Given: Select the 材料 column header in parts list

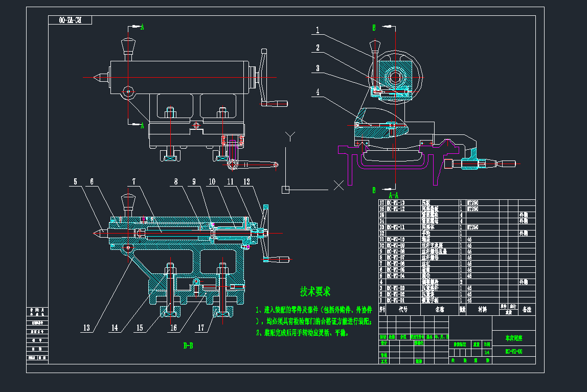Looking at the screenshot, I should [x=481, y=309].
